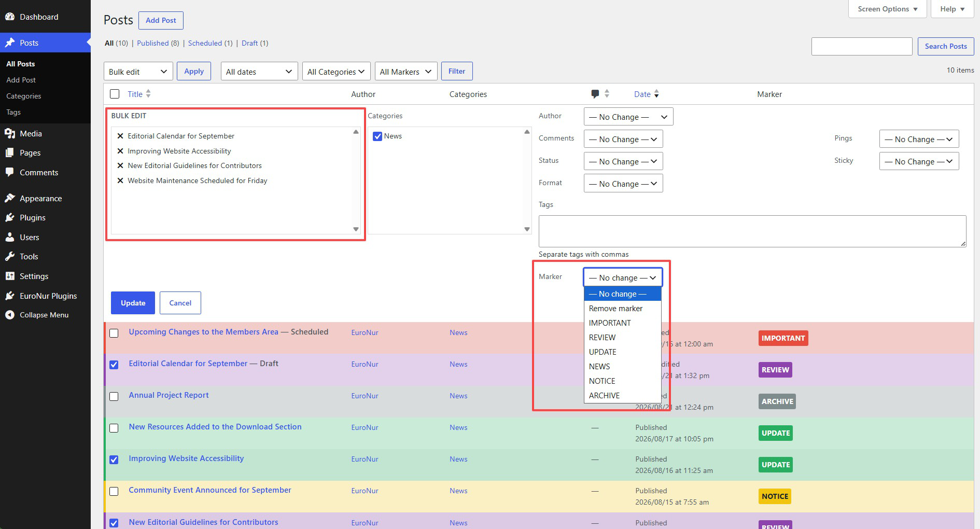980x529 pixels.
Task: Choose IMPORTANT in the Marker list
Action: coord(622,323)
